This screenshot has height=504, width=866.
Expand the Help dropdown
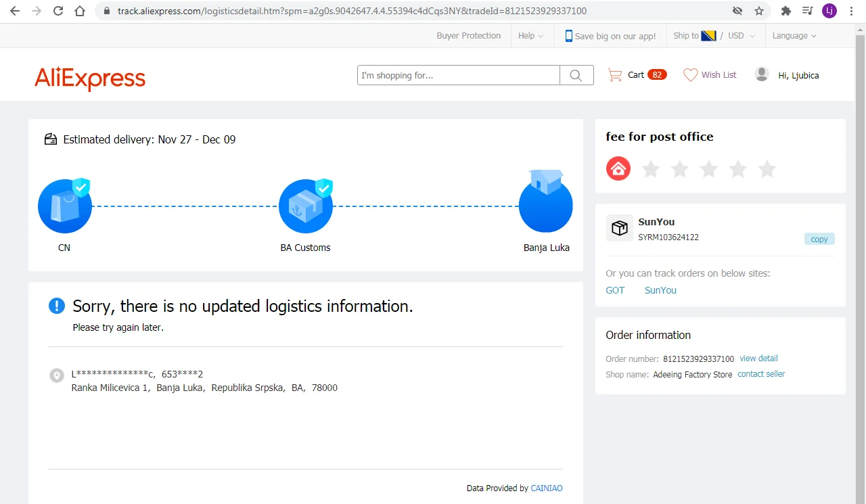[531, 36]
